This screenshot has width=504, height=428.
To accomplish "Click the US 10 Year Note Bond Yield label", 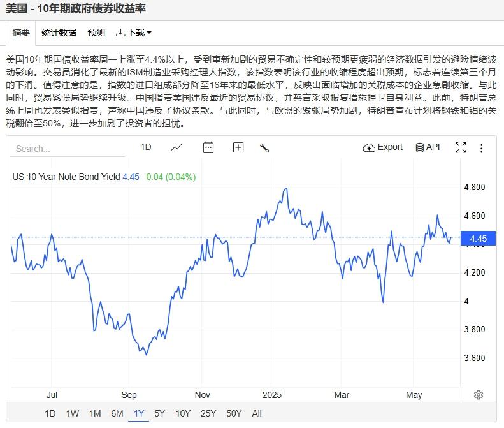I will 66,177.
